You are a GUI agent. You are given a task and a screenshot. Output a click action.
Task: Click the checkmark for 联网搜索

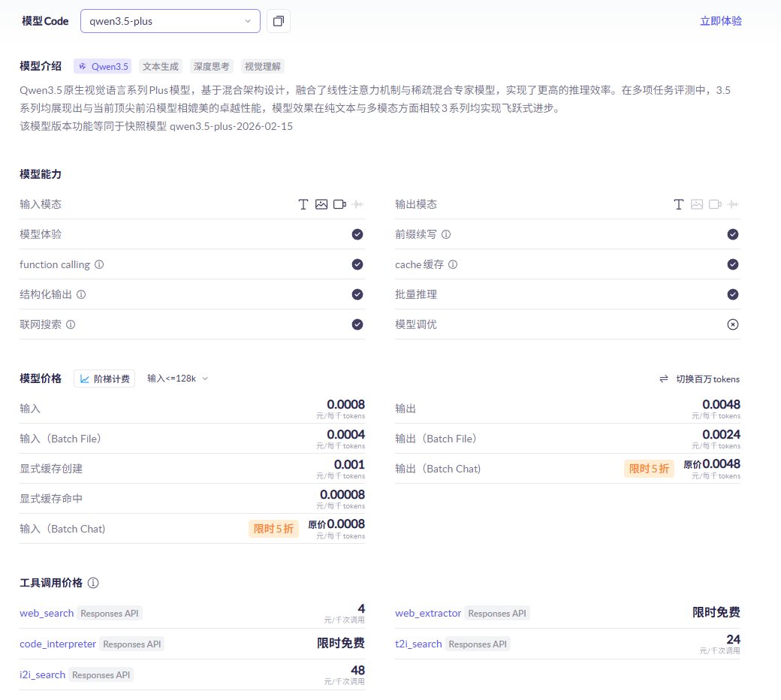(357, 324)
